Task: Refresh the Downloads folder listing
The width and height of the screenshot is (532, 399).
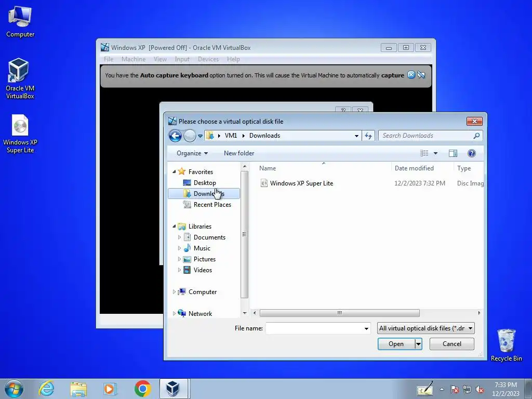Action: point(368,136)
